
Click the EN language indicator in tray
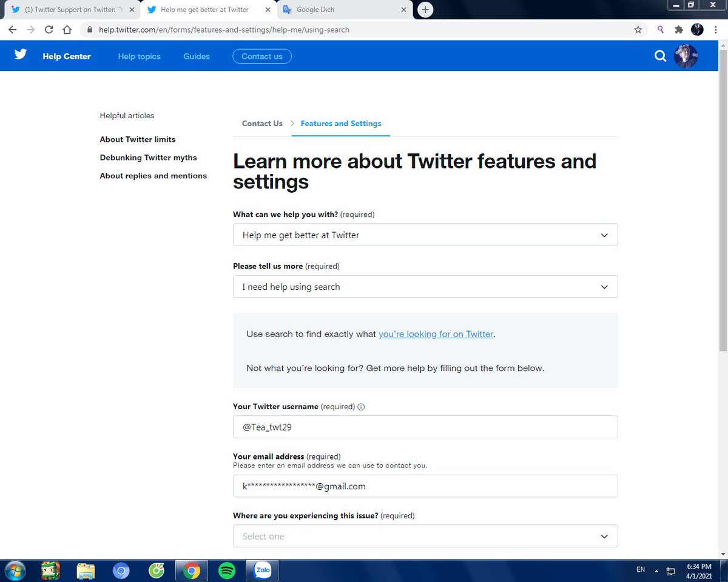(x=641, y=570)
